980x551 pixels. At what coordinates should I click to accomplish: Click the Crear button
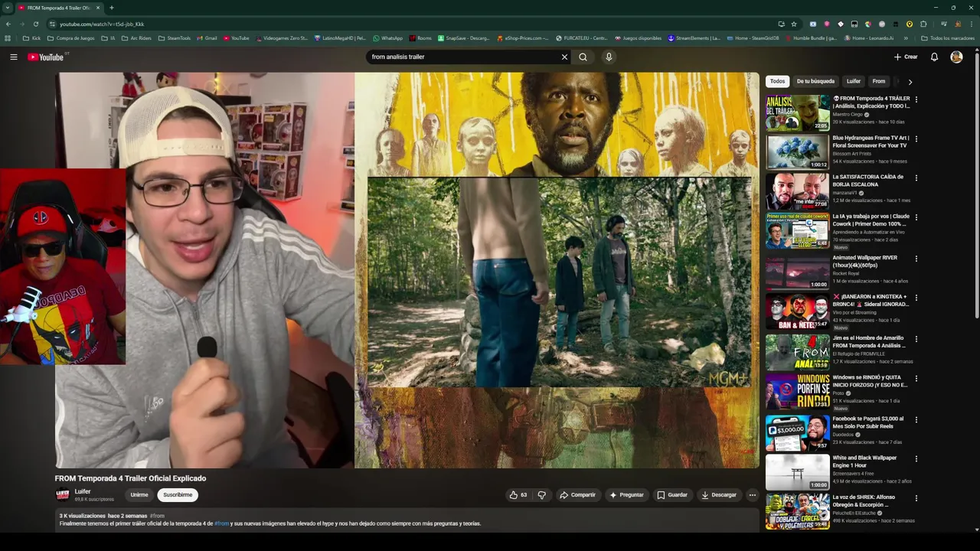pyautogui.click(x=906, y=57)
